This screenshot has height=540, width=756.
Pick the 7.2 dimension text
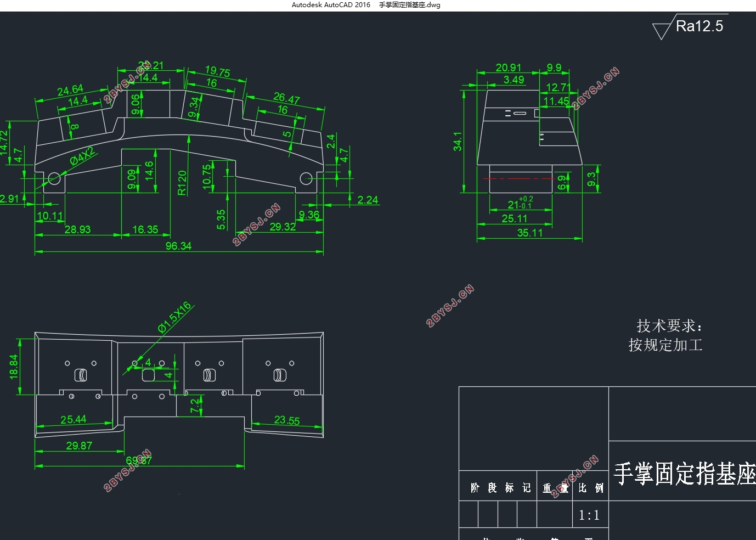pyautogui.click(x=195, y=406)
